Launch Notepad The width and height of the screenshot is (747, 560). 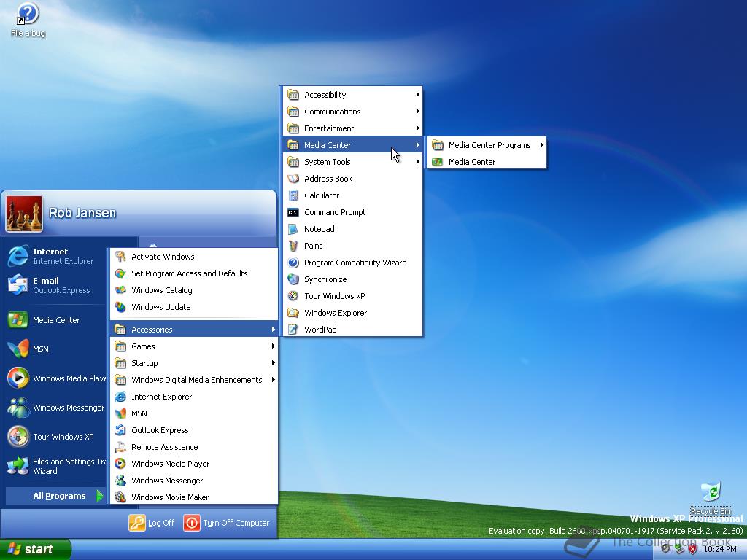[x=352, y=229]
